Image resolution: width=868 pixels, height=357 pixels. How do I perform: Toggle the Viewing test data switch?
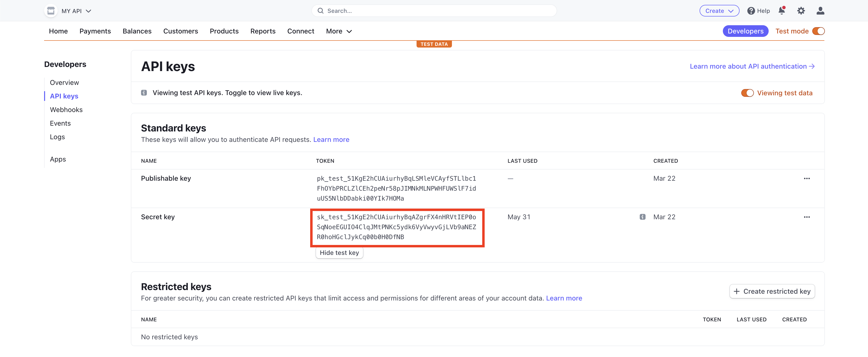coord(747,93)
